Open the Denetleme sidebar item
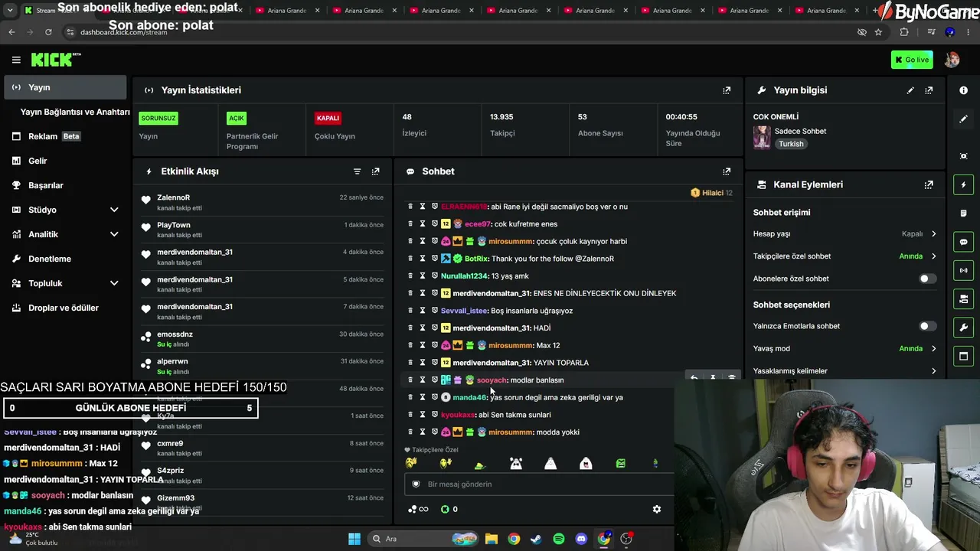 pyautogui.click(x=65, y=259)
